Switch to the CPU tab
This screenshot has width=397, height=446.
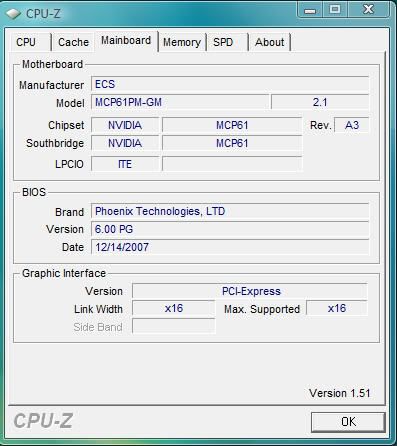point(26,42)
